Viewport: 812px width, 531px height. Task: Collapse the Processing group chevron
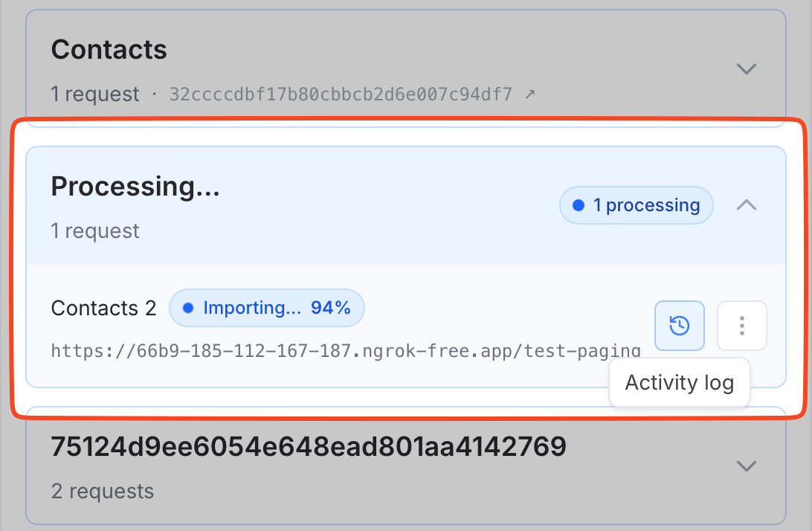point(746,205)
